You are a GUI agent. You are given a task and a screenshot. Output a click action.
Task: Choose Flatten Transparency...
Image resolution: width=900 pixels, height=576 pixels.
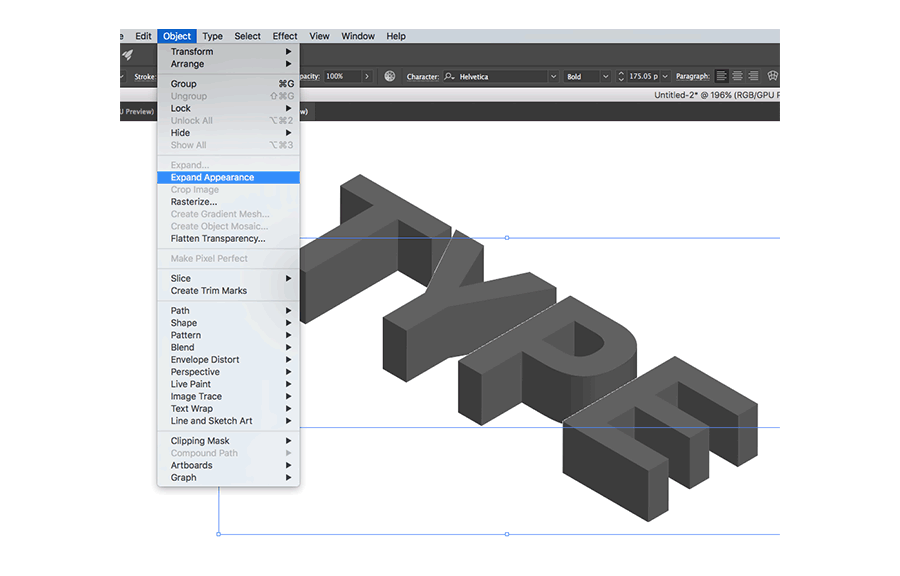click(228, 239)
